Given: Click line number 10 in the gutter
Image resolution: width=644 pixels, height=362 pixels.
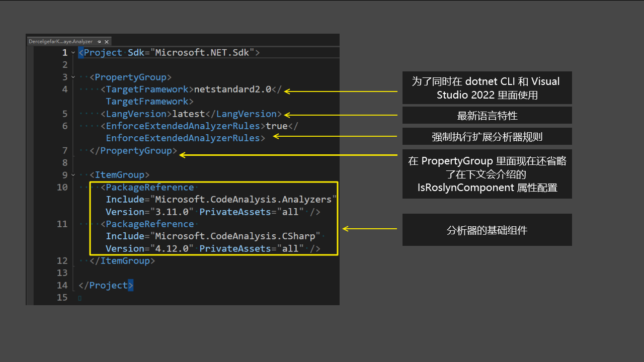Looking at the screenshot, I should [x=62, y=187].
